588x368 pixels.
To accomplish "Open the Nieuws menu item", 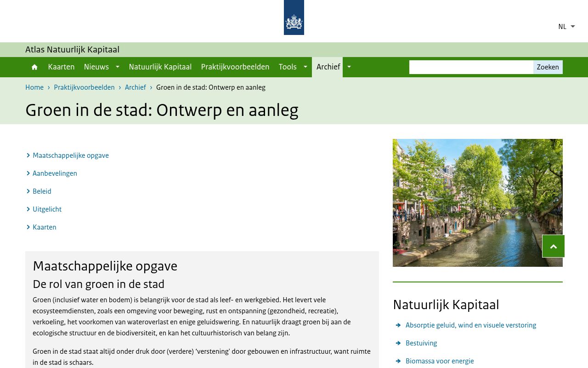I will (x=96, y=67).
